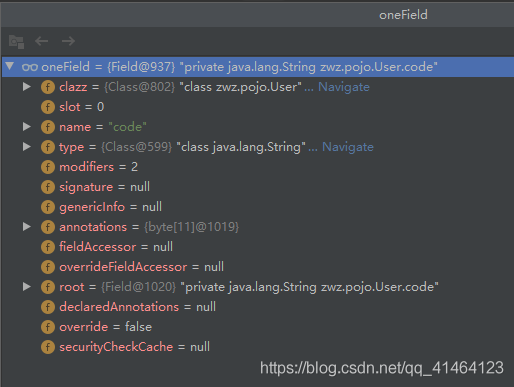The height and width of the screenshot is (387, 514).
Task: Click the field icon next to slot
Action: (48, 107)
